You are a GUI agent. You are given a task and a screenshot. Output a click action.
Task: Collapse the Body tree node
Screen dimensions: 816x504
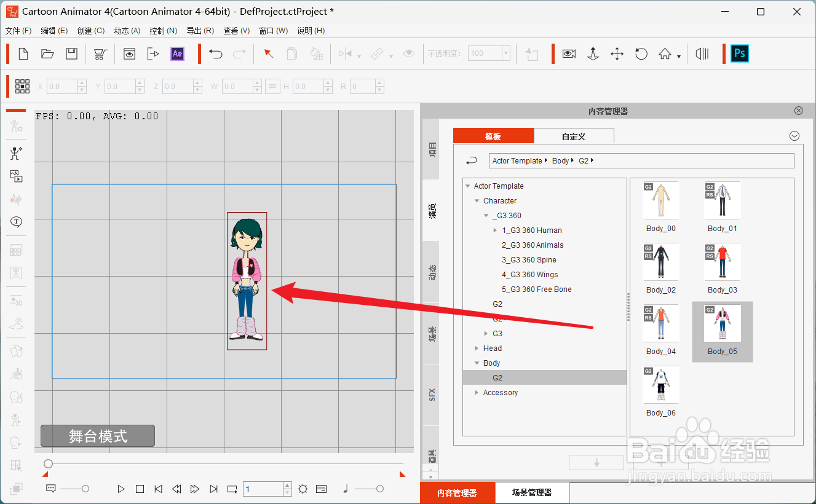[477, 363]
